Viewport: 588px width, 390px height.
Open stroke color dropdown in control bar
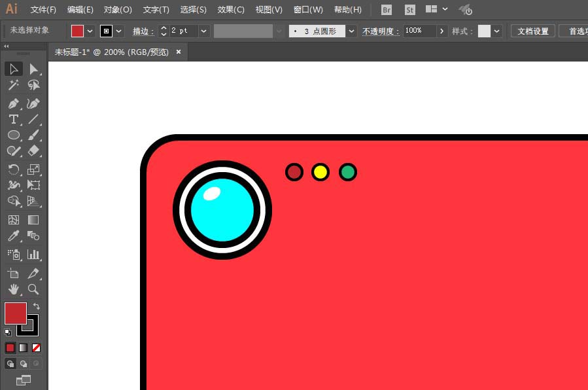click(119, 31)
